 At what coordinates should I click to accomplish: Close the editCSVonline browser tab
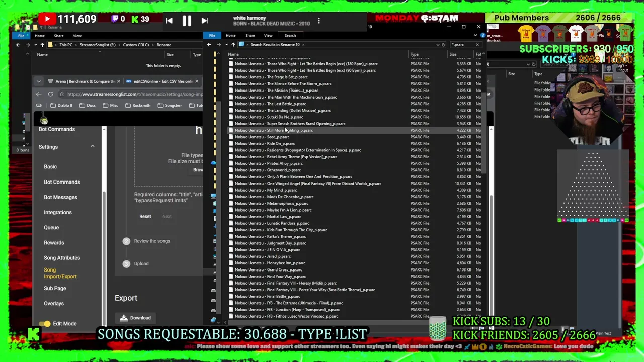[x=197, y=81]
